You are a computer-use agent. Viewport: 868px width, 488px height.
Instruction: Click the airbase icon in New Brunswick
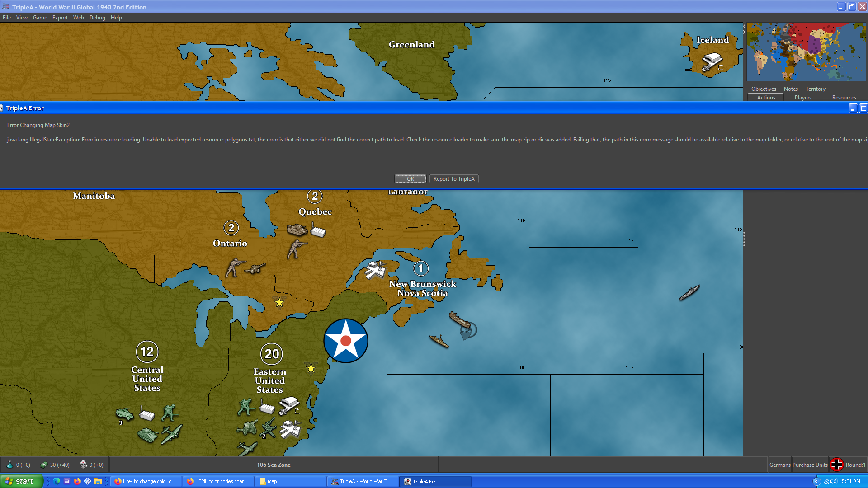(376, 270)
